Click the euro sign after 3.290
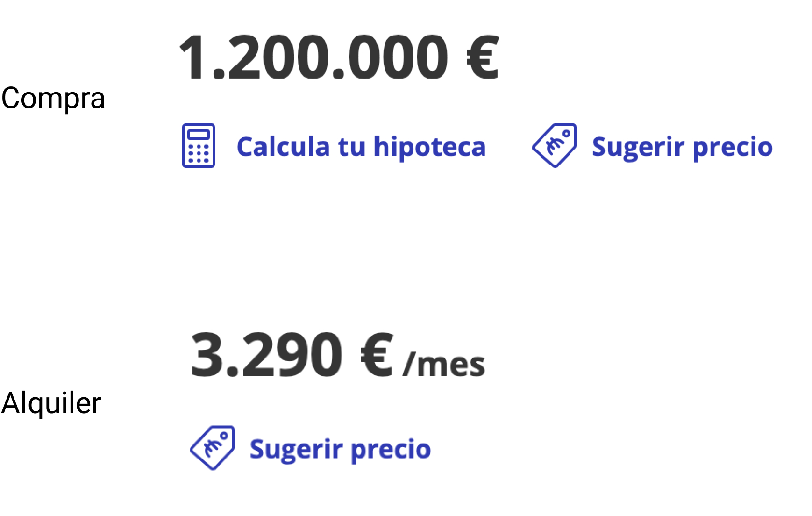Screen dimensions: 812x516 (377, 355)
